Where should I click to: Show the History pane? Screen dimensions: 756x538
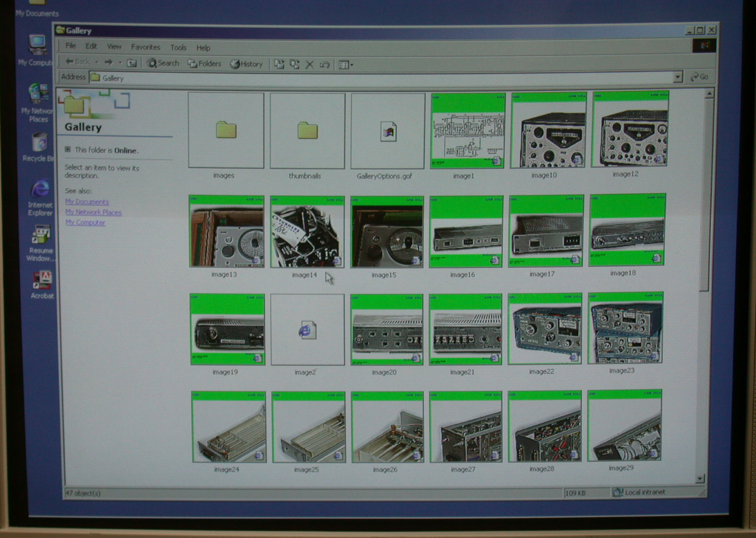246,64
